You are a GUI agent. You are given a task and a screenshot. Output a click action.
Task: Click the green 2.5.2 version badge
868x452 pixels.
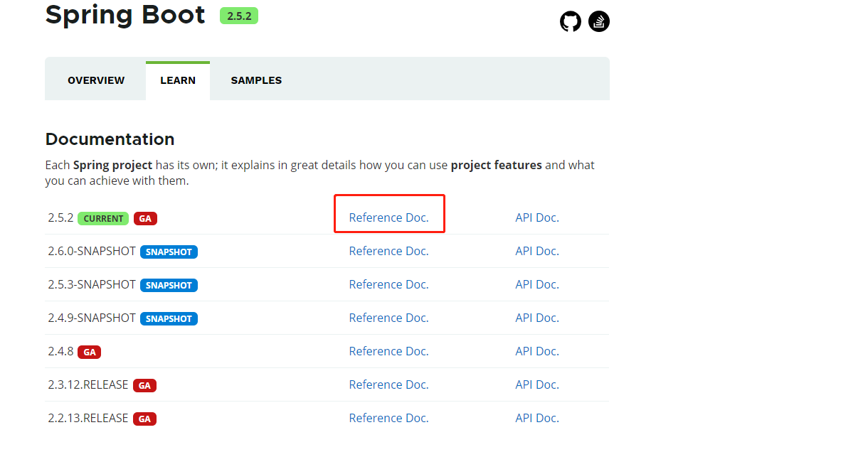[x=239, y=16]
